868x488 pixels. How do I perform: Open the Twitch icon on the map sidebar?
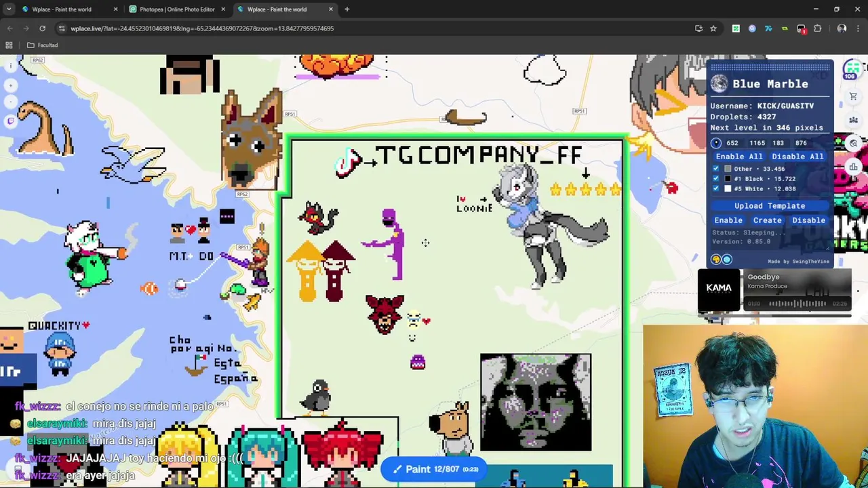coord(10,121)
